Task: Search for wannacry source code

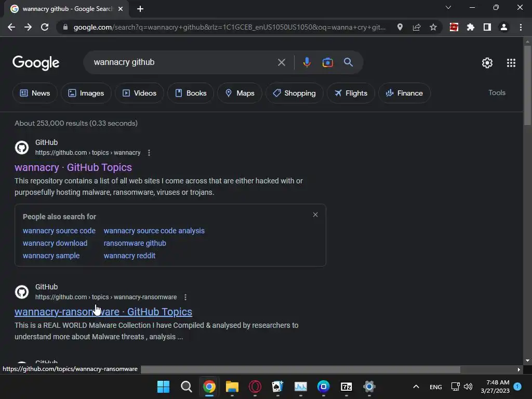Action: tap(59, 231)
